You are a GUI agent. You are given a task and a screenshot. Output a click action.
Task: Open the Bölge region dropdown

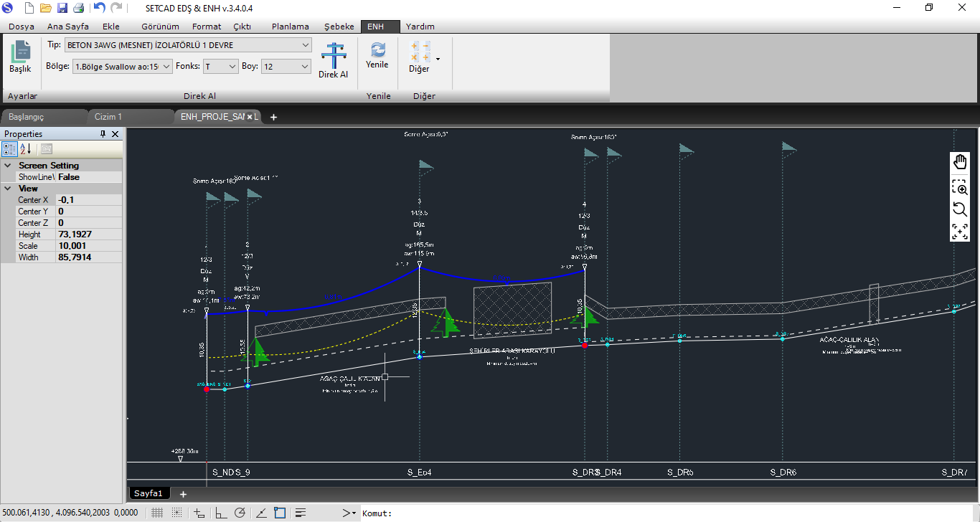coord(166,66)
